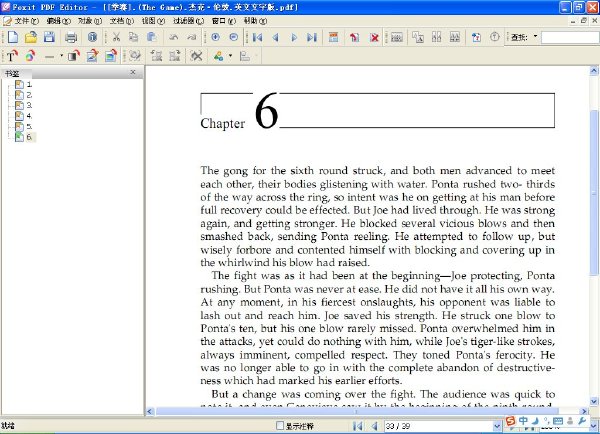This screenshot has width=600, height=434.
Task: Click the status bar first page button
Action: [x=357, y=426]
